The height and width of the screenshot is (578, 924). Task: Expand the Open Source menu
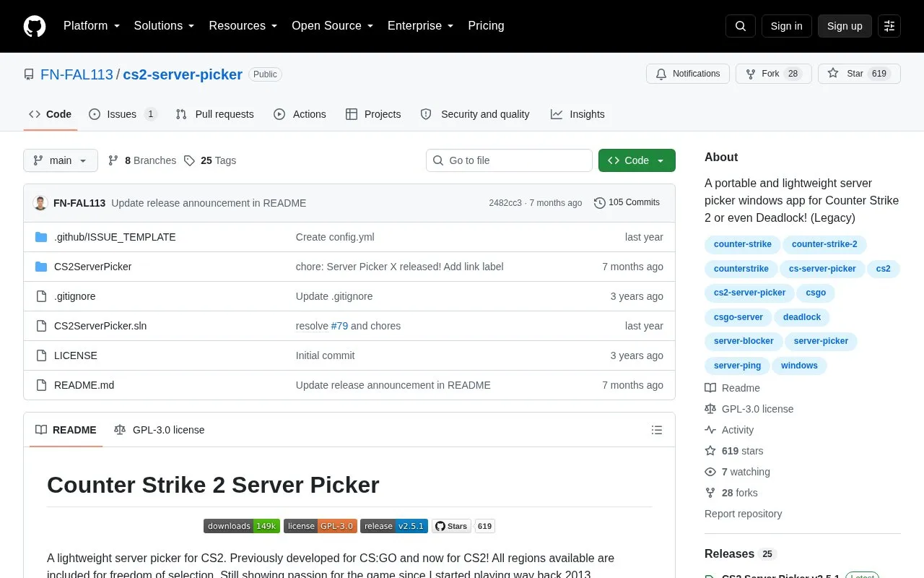click(x=333, y=26)
